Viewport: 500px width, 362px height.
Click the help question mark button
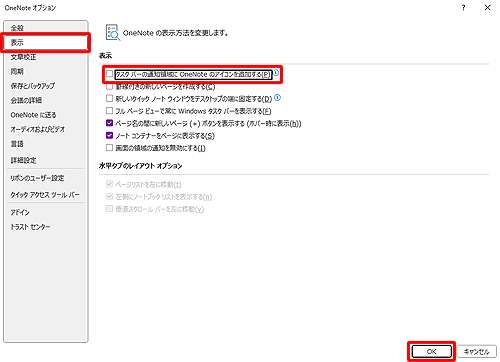coord(463,8)
